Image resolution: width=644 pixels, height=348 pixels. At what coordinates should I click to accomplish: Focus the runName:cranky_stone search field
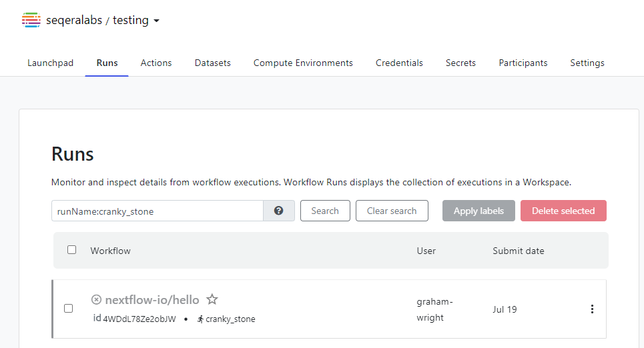(157, 211)
